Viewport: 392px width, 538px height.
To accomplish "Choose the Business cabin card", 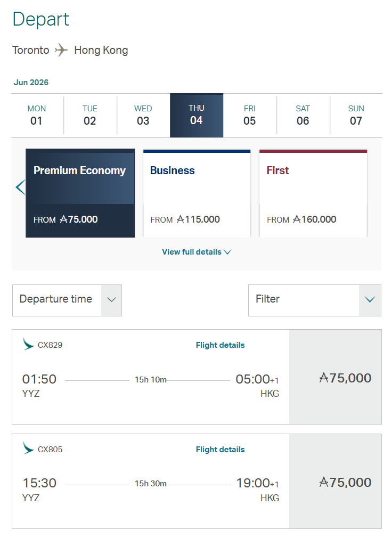I will pos(197,193).
